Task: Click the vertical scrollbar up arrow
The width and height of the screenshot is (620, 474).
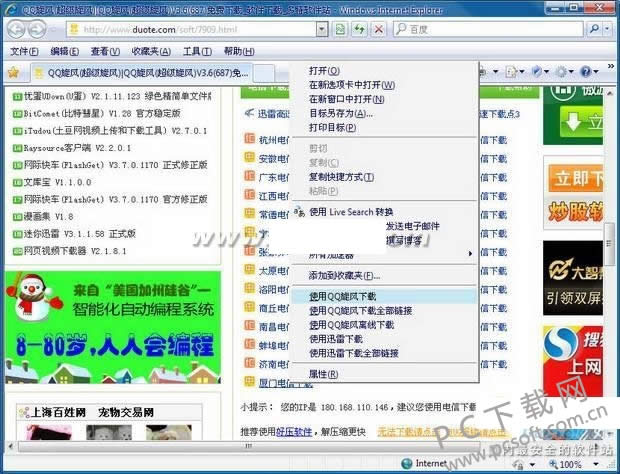Action: [x=610, y=93]
